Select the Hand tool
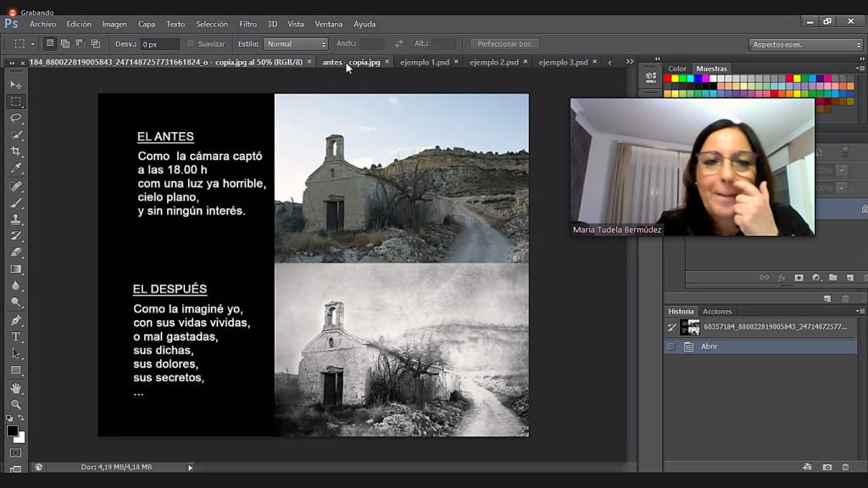This screenshot has height=488, width=868. tap(16, 388)
